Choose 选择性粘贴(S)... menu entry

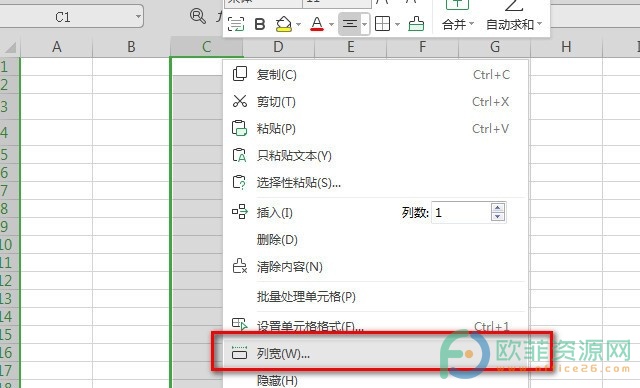pyautogui.click(x=376, y=182)
